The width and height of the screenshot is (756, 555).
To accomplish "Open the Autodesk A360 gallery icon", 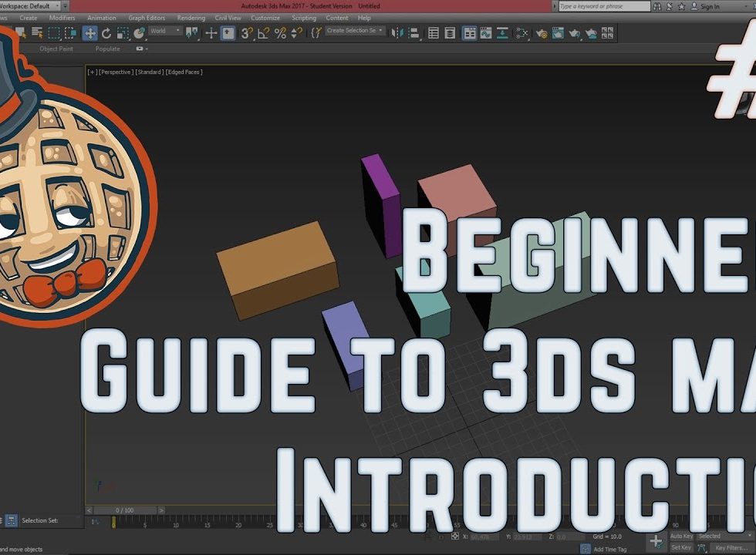I will point(608,33).
